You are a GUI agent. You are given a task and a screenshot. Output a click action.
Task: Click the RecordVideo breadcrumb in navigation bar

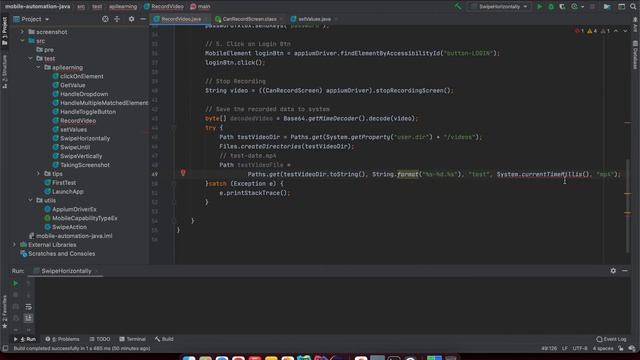coord(163,7)
